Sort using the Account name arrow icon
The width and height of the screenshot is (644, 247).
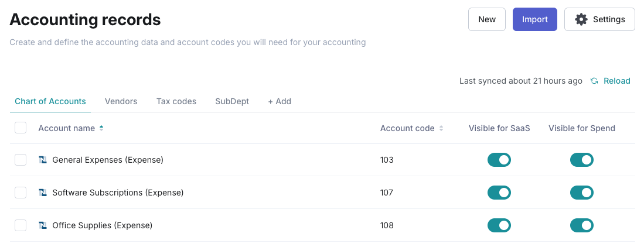click(x=101, y=128)
